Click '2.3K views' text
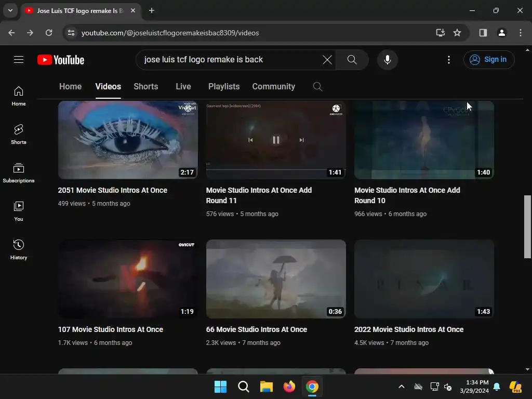The width and height of the screenshot is (532, 399). point(221,343)
